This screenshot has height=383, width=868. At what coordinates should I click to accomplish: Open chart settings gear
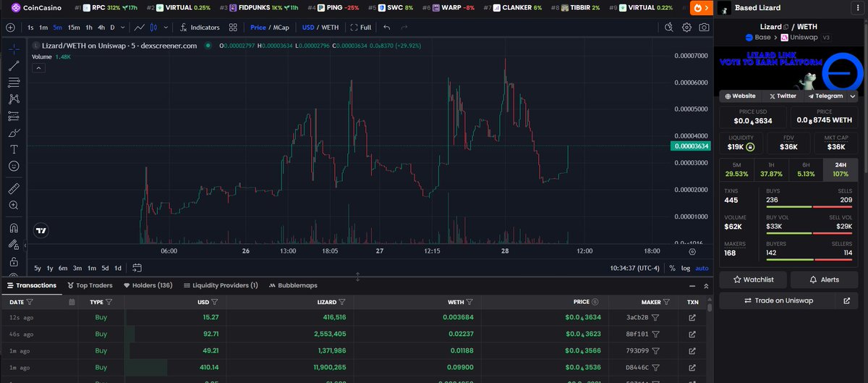coord(687,28)
